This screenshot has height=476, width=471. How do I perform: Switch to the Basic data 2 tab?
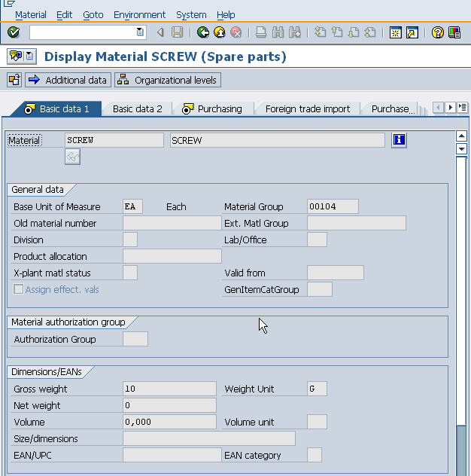(137, 108)
